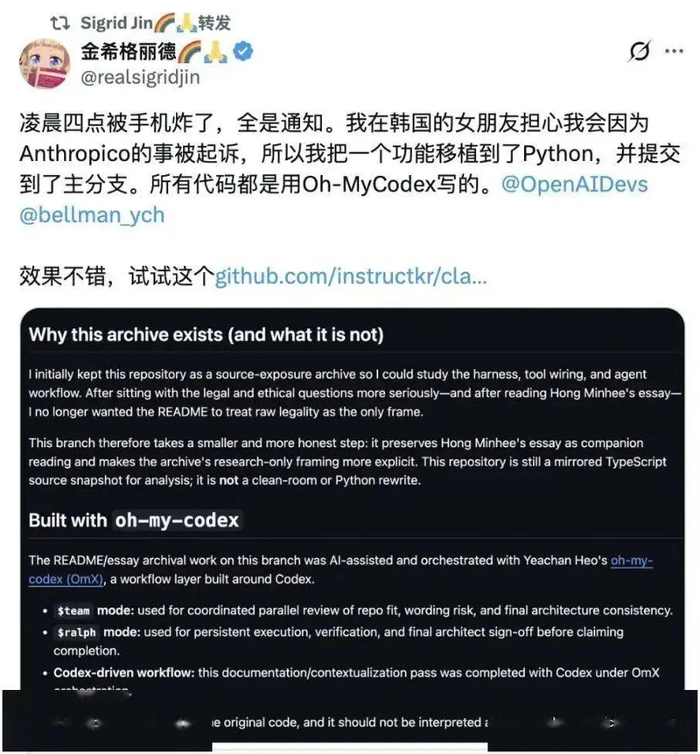Click the "Why this archive exists" heading
Viewport: 700px width, 754px height.
pyautogui.click(x=206, y=335)
